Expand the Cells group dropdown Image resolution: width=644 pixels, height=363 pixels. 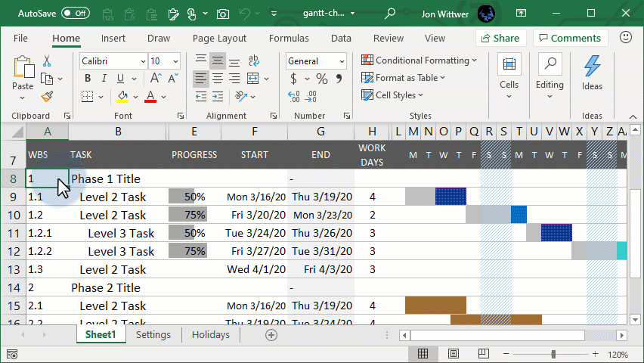509,96
